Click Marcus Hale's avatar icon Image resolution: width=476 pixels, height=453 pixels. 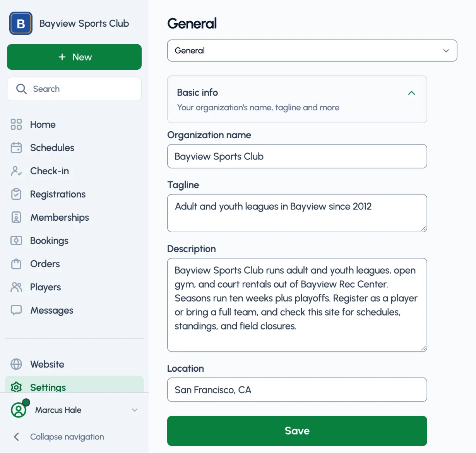[x=19, y=410]
